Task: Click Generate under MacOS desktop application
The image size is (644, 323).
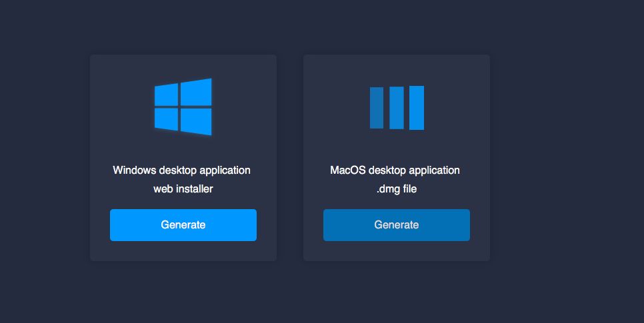Action: pos(397,225)
